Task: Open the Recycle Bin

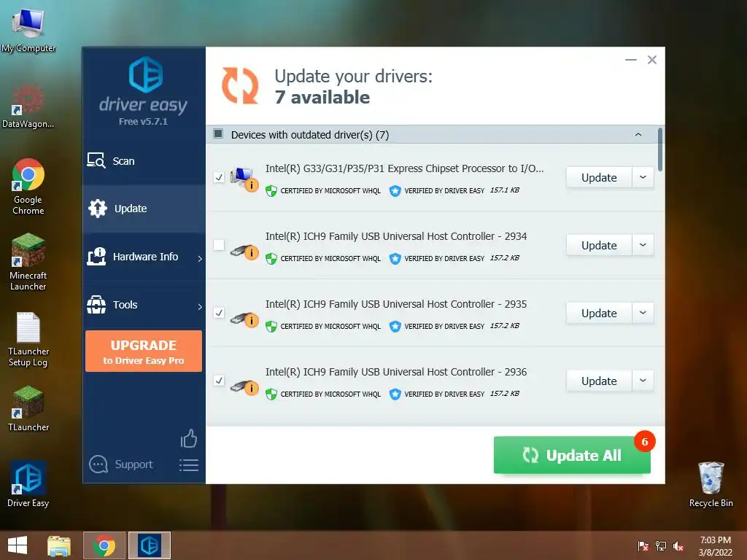Action: (x=711, y=484)
